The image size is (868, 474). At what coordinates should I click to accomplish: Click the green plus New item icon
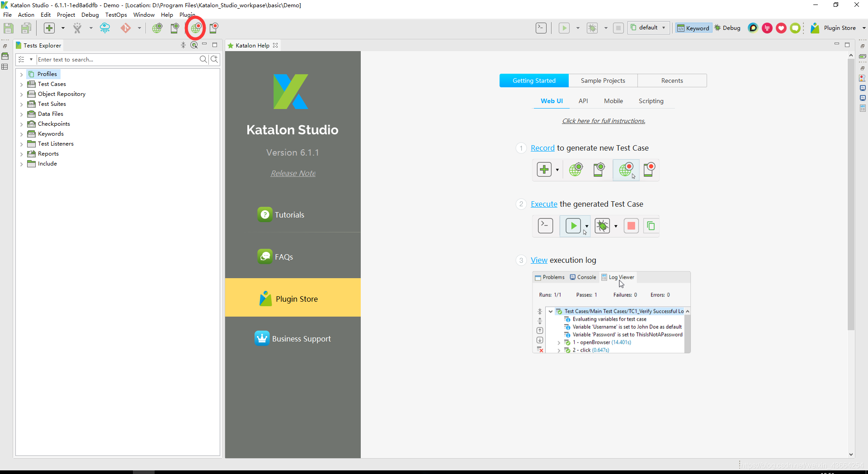click(x=49, y=28)
